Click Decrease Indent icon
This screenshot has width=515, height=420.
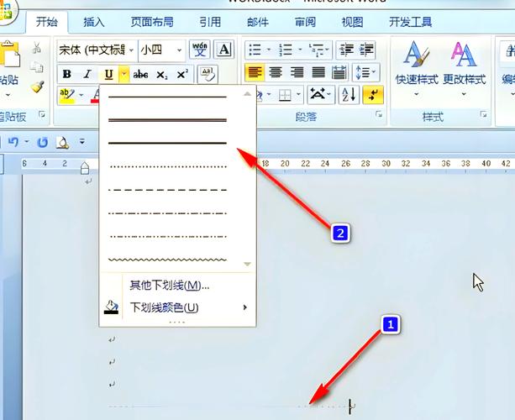[346, 50]
